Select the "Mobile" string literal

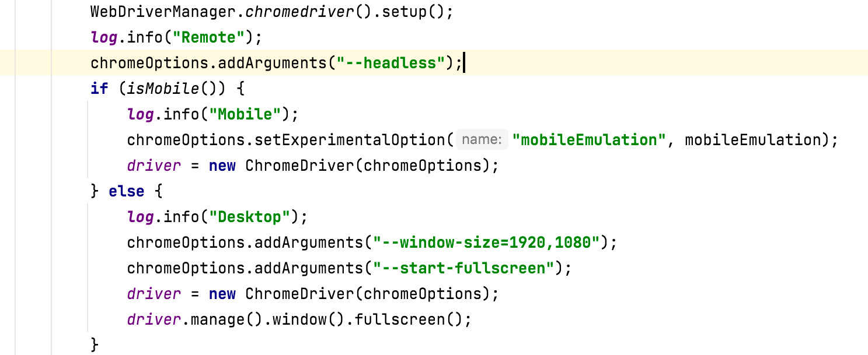pyautogui.click(x=245, y=114)
